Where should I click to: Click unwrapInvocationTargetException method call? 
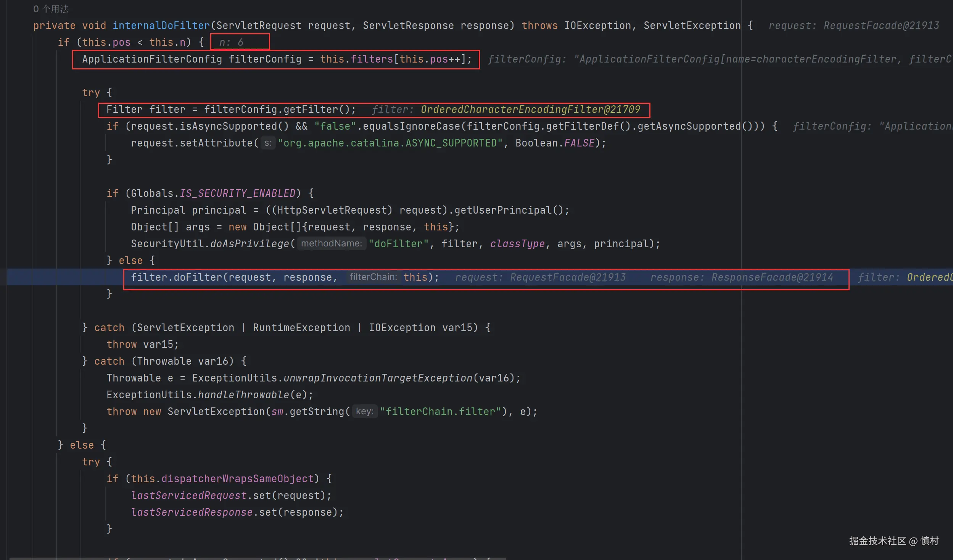click(378, 378)
